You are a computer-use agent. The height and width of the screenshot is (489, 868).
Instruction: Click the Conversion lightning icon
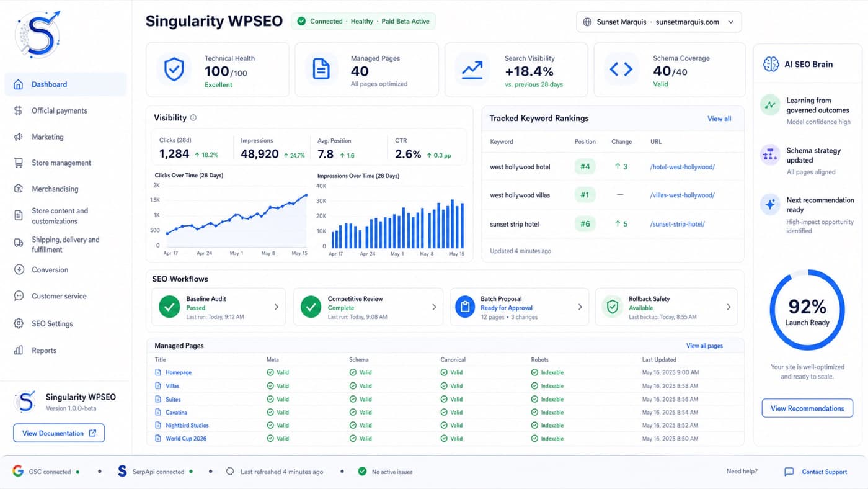tap(19, 270)
